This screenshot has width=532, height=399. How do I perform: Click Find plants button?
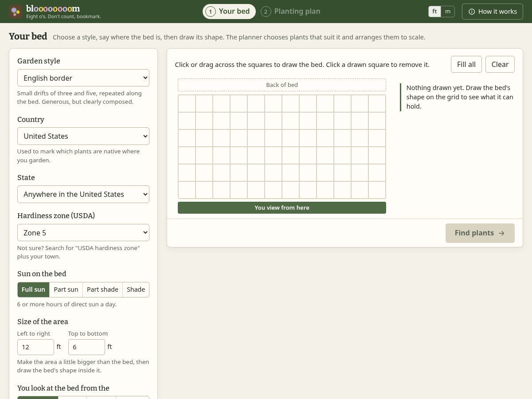click(x=480, y=233)
